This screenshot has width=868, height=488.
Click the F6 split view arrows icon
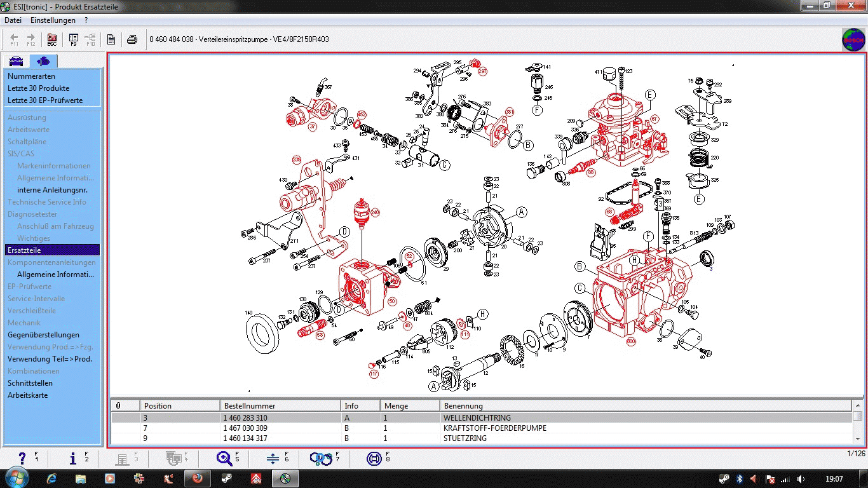tap(273, 458)
